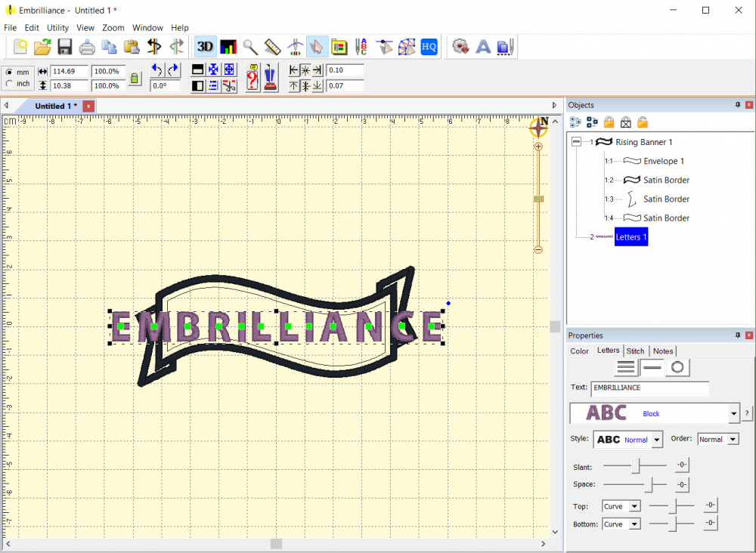Viewport: 756px width, 553px height.
Task: Click the font help question mark button
Action: click(747, 413)
